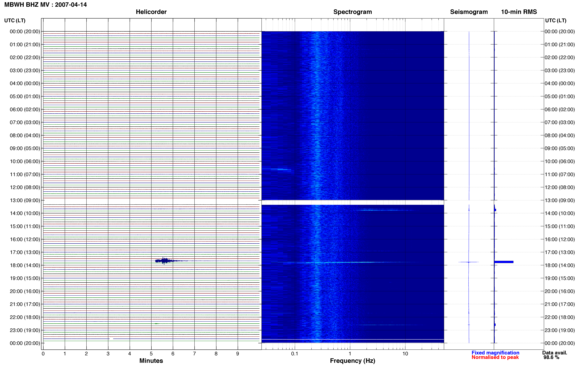Click the '0' tick on Minutes axis
The width and height of the screenshot is (588, 368).
click(x=43, y=354)
